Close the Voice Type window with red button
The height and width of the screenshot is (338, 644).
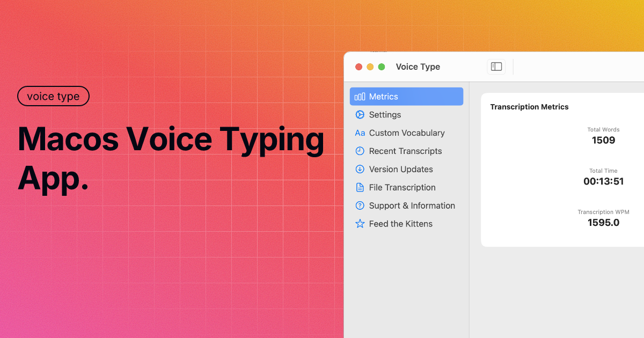tap(359, 67)
